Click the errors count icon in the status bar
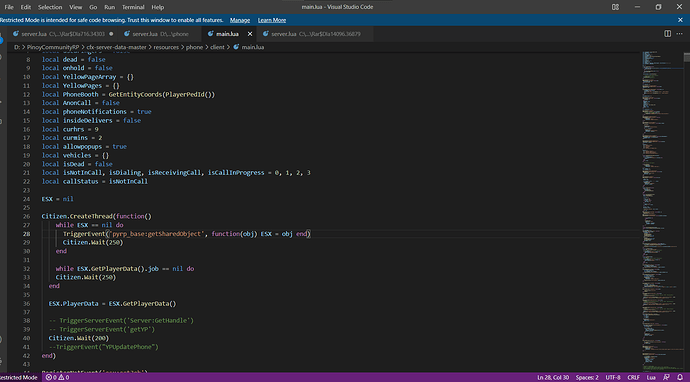 [49, 378]
